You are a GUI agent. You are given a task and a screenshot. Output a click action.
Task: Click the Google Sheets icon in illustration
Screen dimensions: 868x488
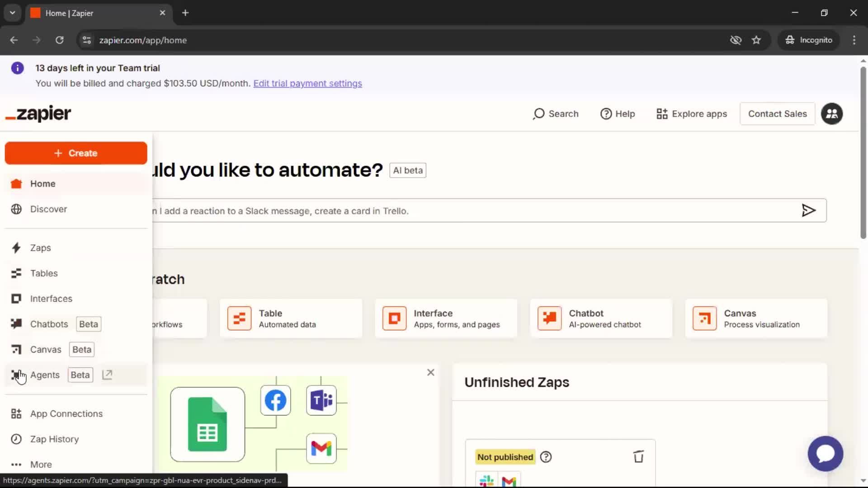click(208, 424)
